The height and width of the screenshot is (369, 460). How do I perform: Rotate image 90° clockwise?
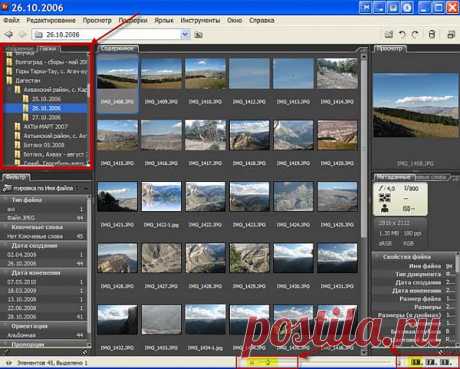[415, 35]
